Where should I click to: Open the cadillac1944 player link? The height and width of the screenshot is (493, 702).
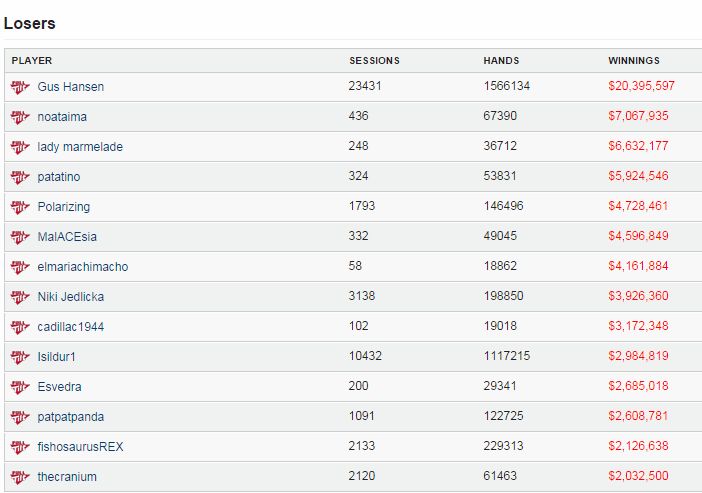tap(71, 326)
